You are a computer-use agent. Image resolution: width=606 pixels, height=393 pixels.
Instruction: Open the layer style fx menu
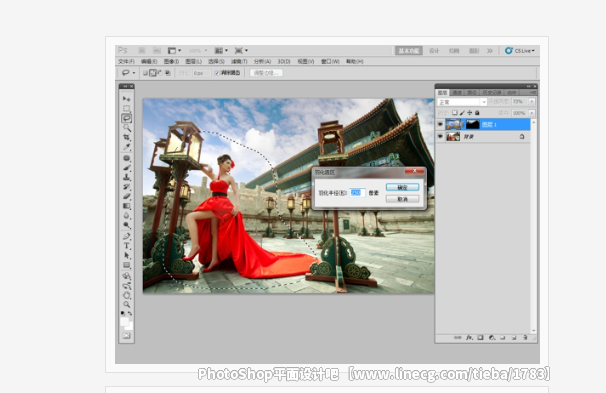click(x=469, y=337)
